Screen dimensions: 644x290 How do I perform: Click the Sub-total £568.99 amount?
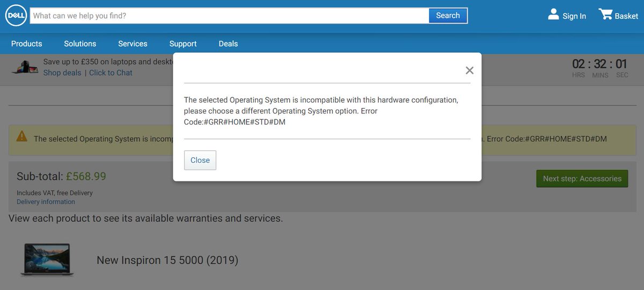86,176
